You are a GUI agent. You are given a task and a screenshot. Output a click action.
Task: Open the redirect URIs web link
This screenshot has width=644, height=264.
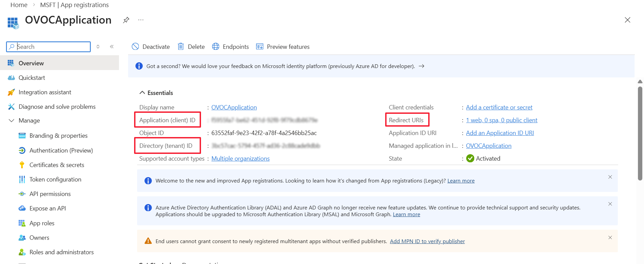point(501,120)
